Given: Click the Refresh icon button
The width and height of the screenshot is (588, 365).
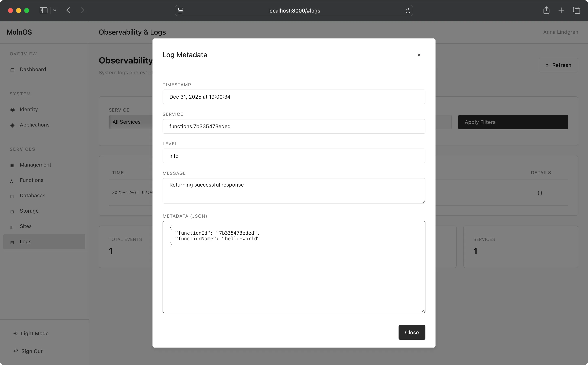Looking at the screenshot, I should (x=547, y=65).
